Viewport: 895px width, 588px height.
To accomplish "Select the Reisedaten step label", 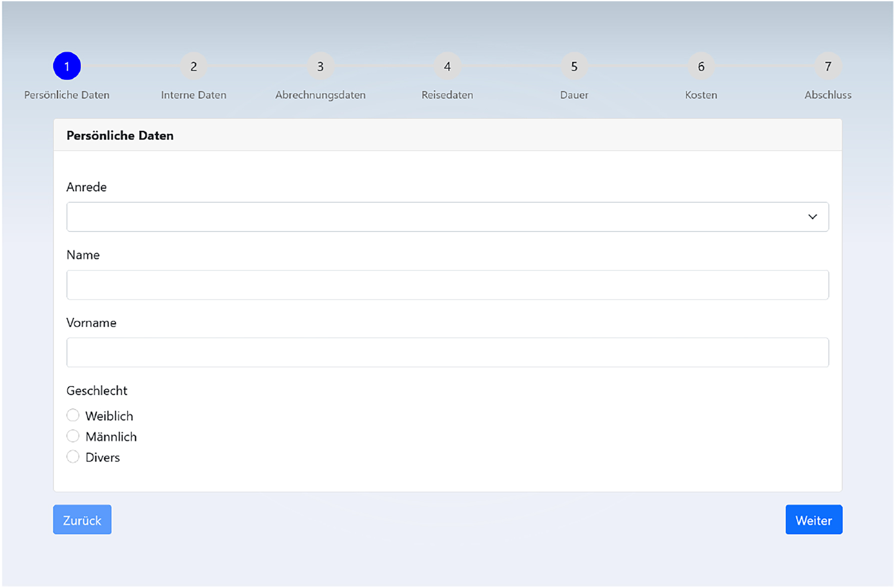I will [447, 94].
